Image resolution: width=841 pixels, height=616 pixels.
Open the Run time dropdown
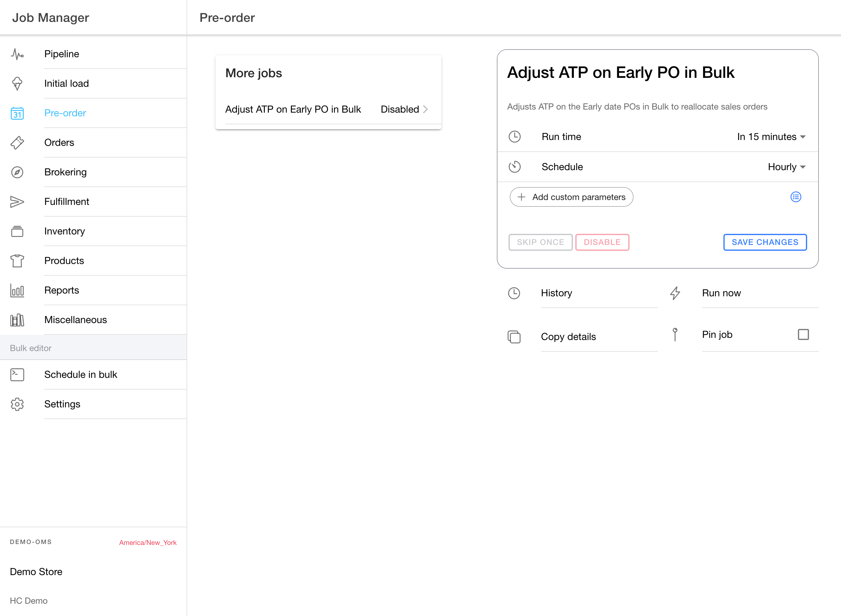pos(771,137)
